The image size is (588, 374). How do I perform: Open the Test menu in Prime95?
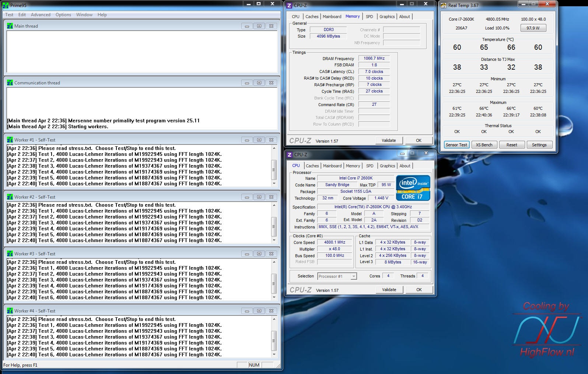point(9,15)
